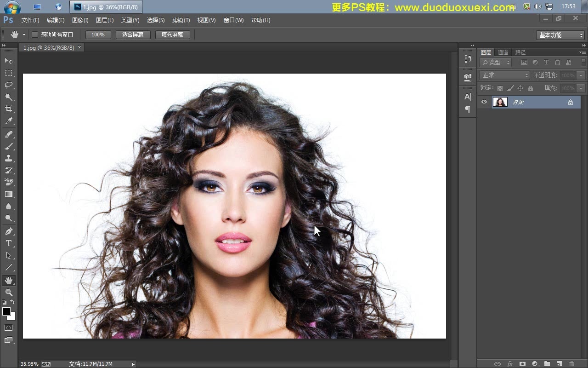Viewport: 588px width, 368px height.
Task: Toggle lock position
Action: click(520, 88)
